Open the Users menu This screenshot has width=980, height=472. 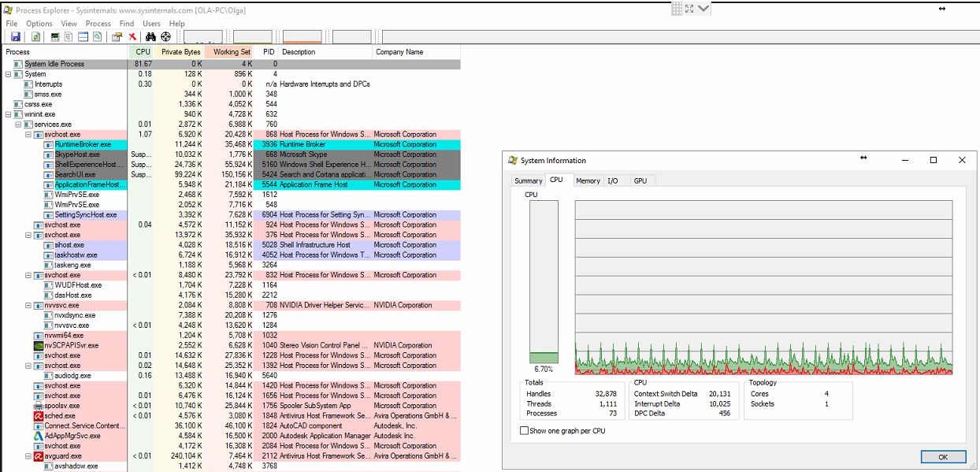click(151, 24)
